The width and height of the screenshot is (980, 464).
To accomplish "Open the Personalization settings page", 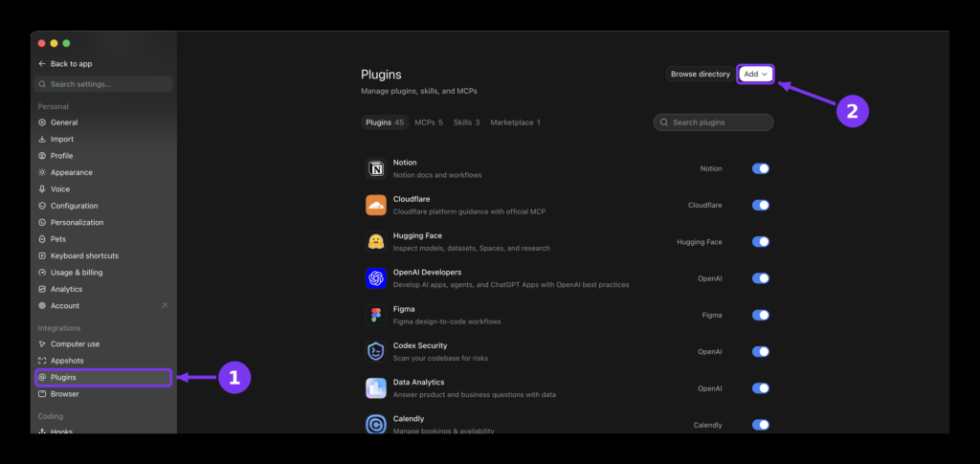I will (103, 222).
